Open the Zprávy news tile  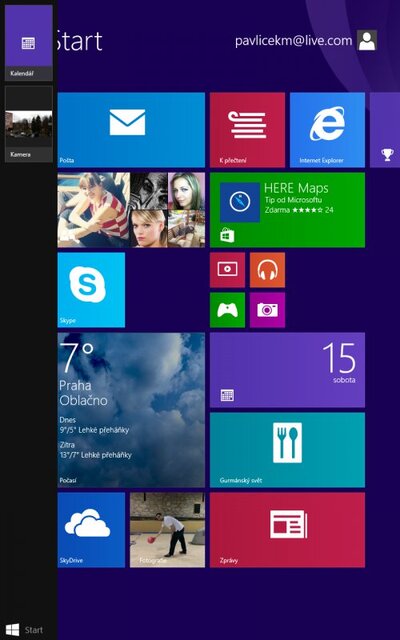pos(287,530)
